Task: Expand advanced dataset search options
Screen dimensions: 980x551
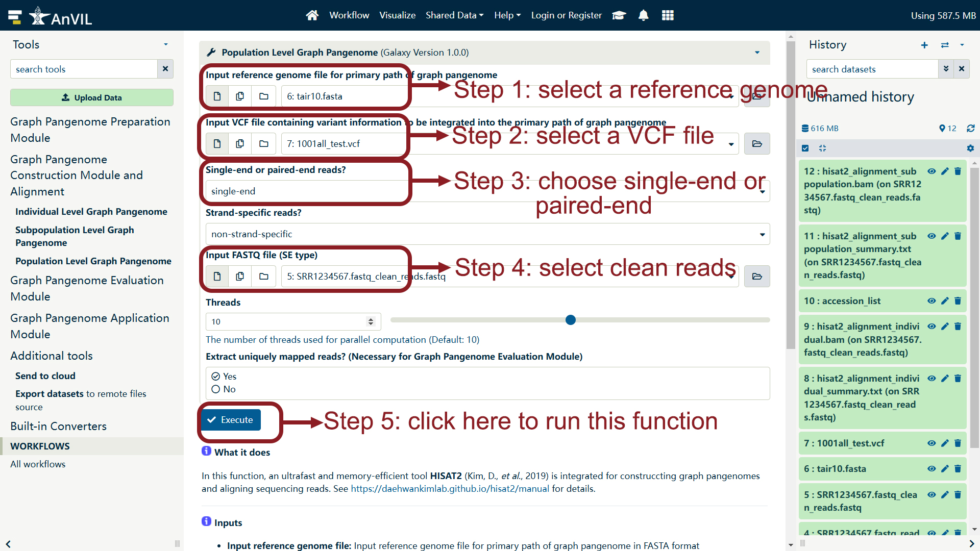Action: [946, 69]
